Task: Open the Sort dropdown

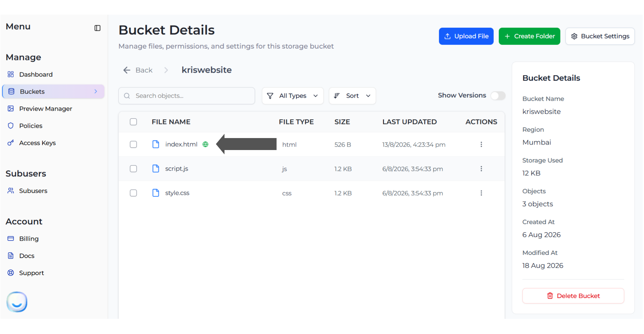Action: (352, 96)
